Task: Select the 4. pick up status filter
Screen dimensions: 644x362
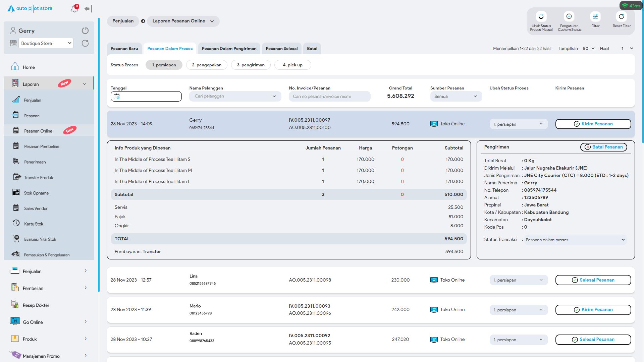Action: [x=292, y=65]
